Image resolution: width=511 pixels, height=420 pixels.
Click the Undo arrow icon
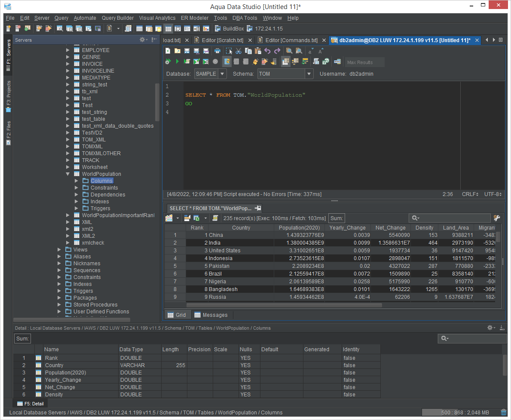pyautogui.click(x=268, y=51)
